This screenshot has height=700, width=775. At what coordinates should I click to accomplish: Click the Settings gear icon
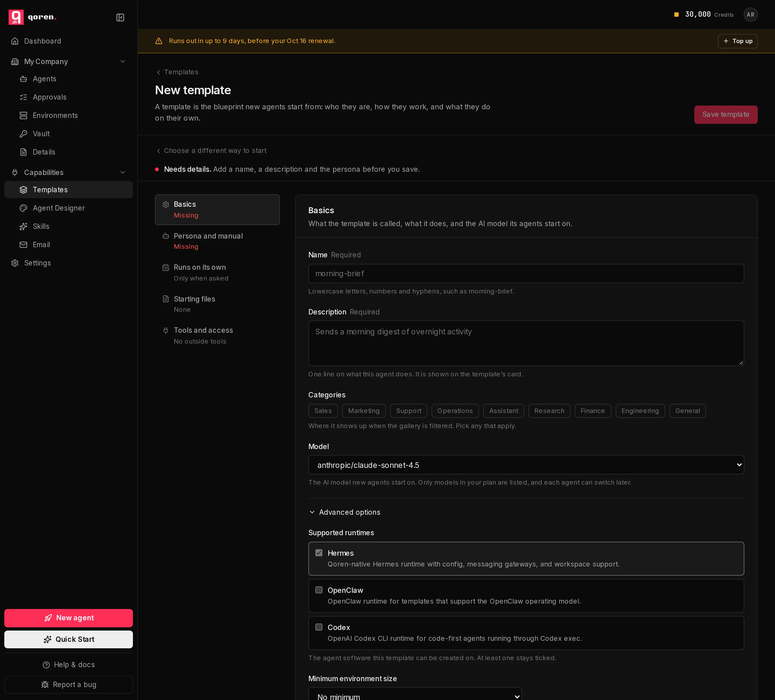coord(15,263)
